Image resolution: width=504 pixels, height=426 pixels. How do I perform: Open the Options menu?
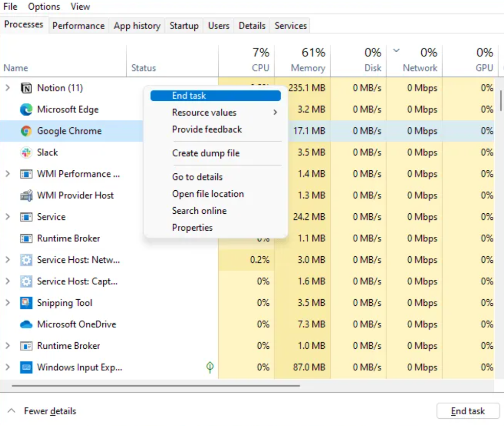point(44,7)
